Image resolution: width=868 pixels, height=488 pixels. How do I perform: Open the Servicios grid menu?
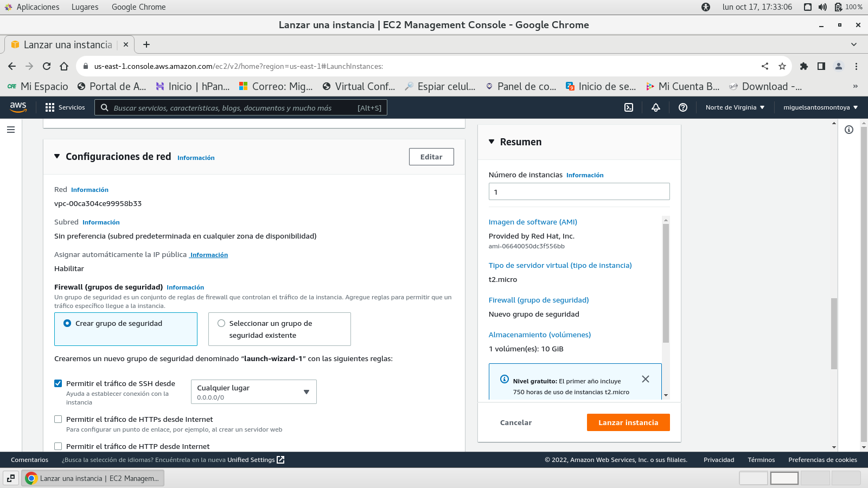(x=65, y=107)
